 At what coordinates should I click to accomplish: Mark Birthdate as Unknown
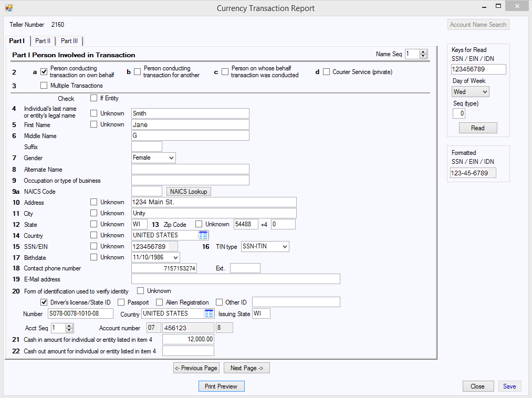point(93,257)
